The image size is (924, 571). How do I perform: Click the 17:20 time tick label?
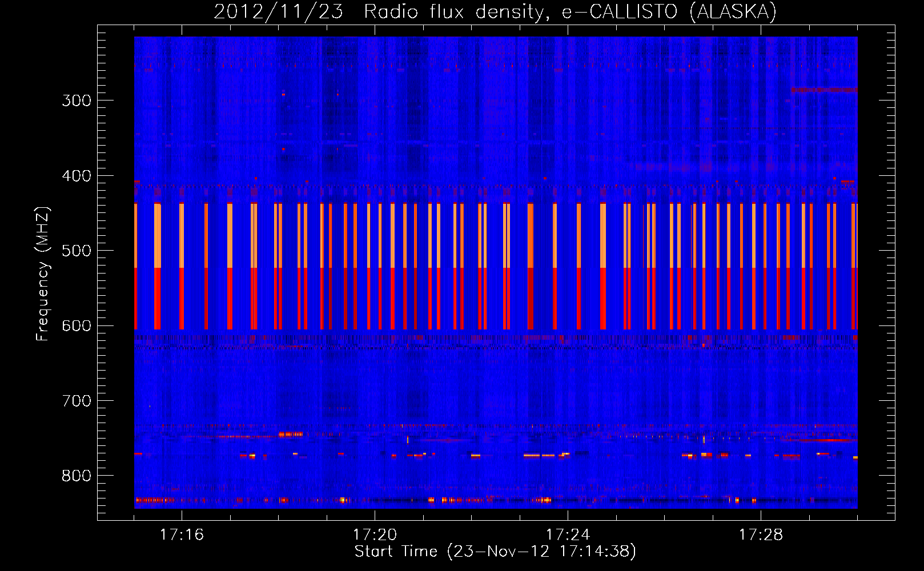[x=375, y=535]
